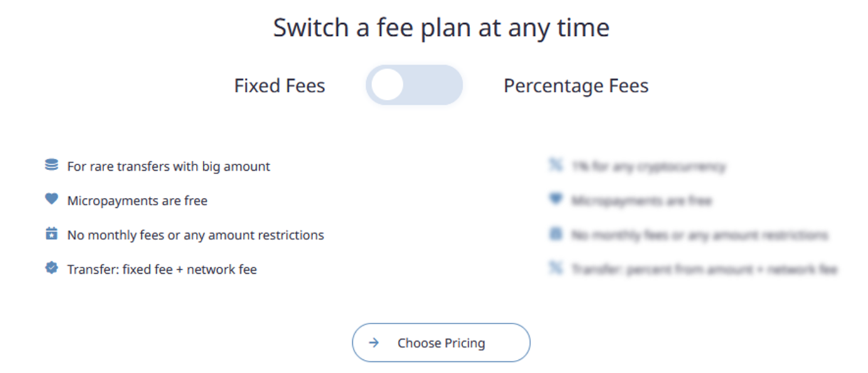Image resolution: width=868 pixels, height=373 pixels.
Task: Click 'Micropayments are free' in the Fixed Fees list
Action: pyautogui.click(x=137, y=201)
